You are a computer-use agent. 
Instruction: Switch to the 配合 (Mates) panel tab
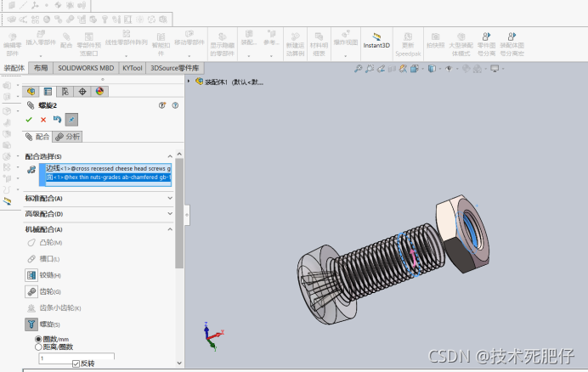[37, 137]
